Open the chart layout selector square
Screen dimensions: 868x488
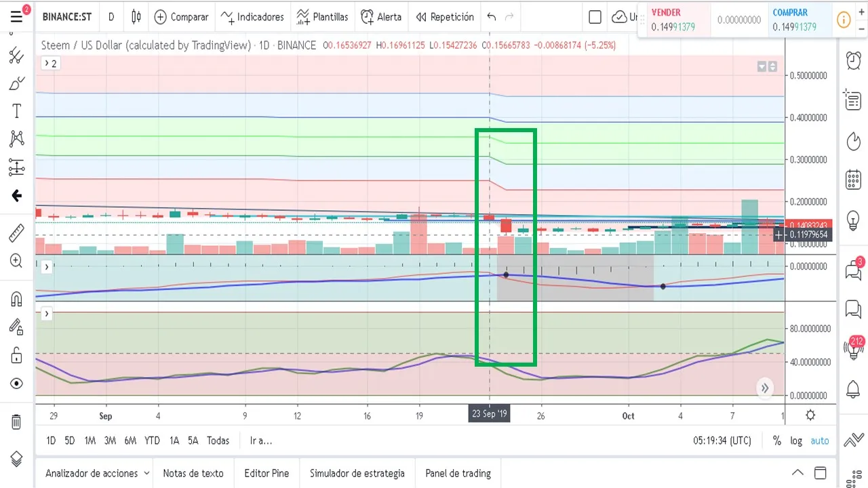click(x=595, y=17)
